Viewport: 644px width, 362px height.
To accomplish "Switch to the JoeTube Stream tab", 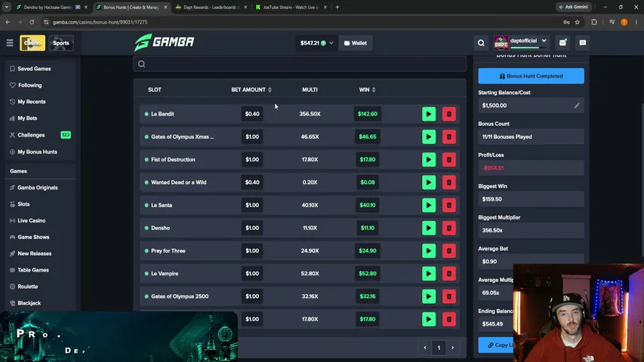I will (x=291, y=7).
